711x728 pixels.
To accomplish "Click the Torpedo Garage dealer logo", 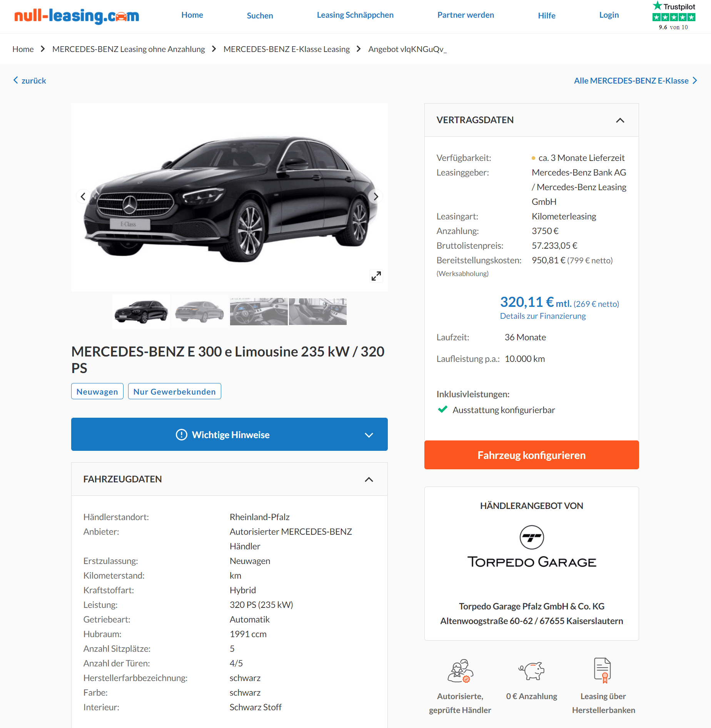I will point(531,547).
